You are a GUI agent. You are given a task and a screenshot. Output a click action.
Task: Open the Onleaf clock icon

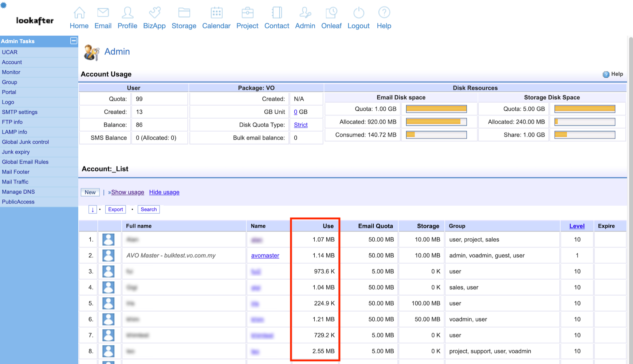pyautogui.click(x=331, y=13)
